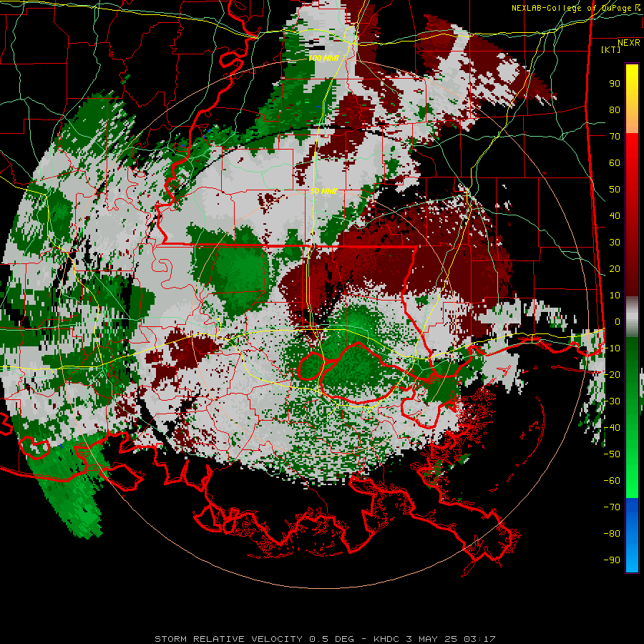Click the positive 80 value on velocity scale
This screenshot has width=644, height=644.
click(x=615, y=110)
